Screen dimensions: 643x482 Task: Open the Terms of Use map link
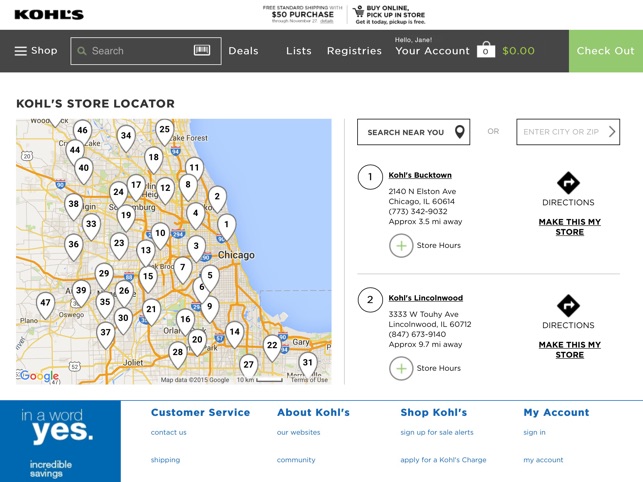pos(309,380)
